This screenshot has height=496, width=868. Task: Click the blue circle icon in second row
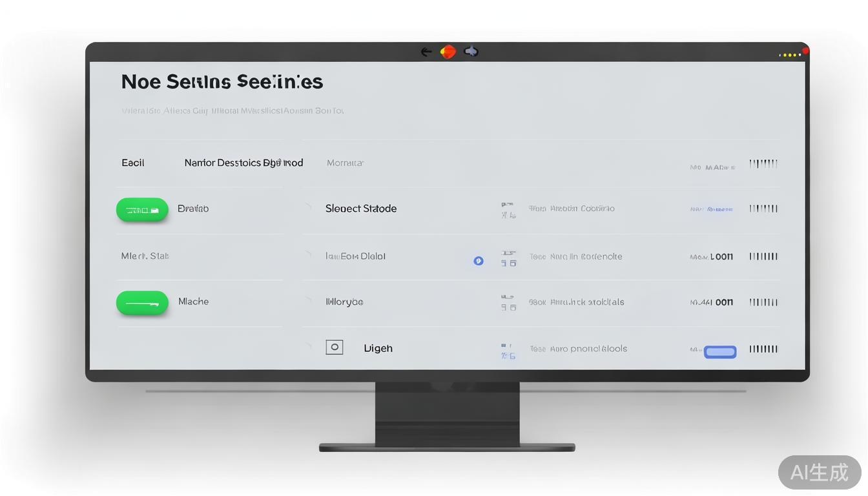479,261
